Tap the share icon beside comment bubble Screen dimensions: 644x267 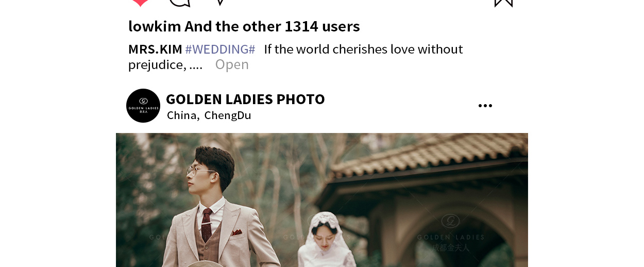click(x=220, y=2)
